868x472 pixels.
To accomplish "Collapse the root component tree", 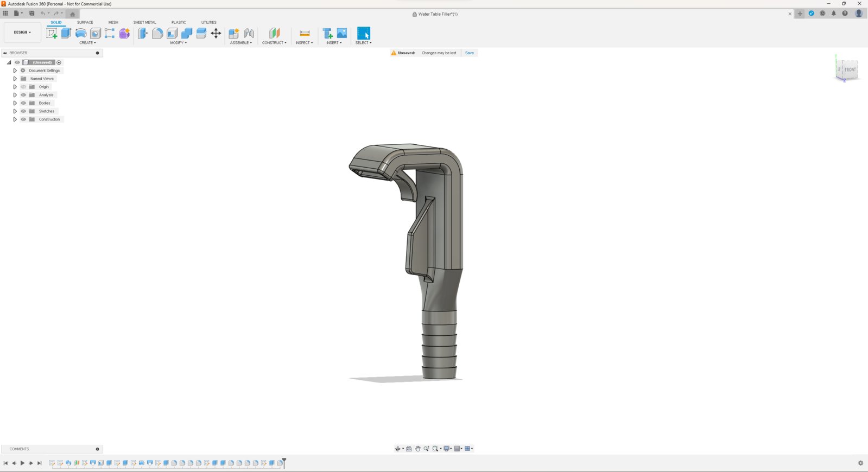I will [x=9, y=62].
